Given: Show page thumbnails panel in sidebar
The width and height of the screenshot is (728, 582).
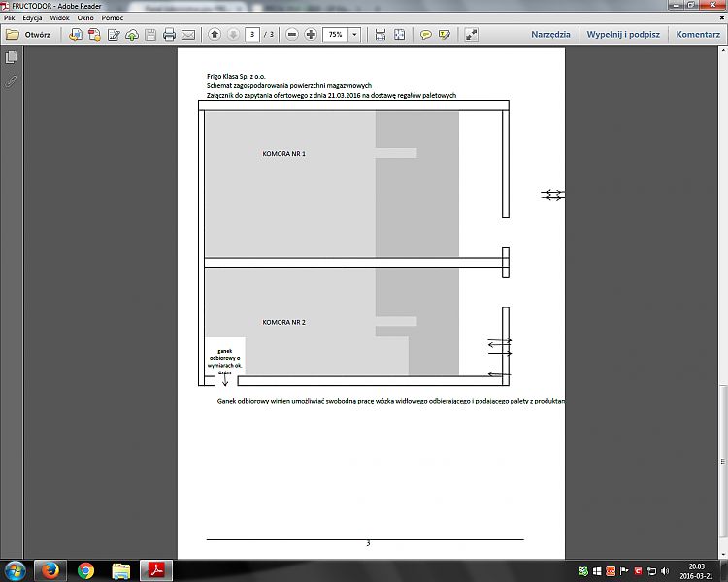Looking at the screenshot, I should tap(11, 58).
